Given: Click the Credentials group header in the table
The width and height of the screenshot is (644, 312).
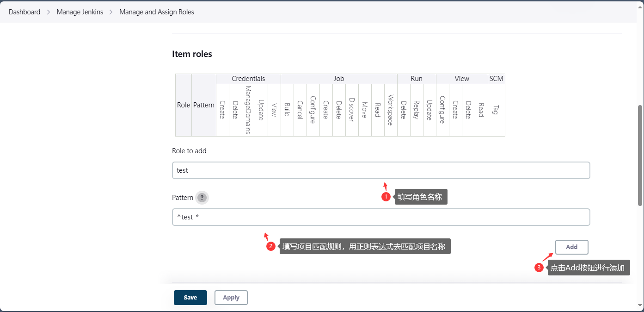Looking at the screenshot, I should click(248, 79).
